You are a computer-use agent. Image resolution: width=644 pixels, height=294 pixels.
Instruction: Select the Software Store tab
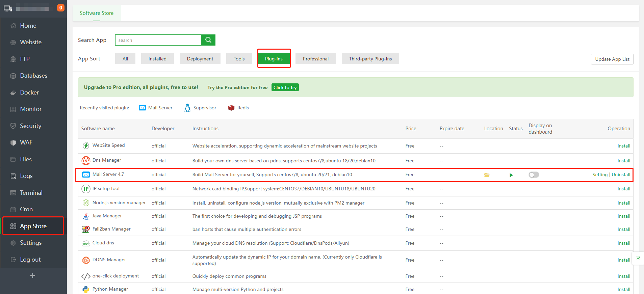[x=97, y=13]
